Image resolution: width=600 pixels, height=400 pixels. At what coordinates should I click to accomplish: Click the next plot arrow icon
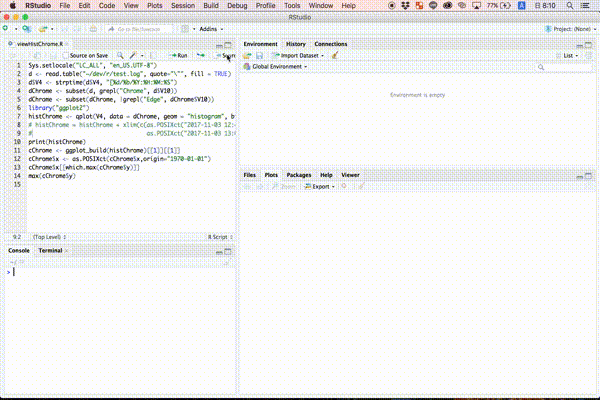point(259,186)
